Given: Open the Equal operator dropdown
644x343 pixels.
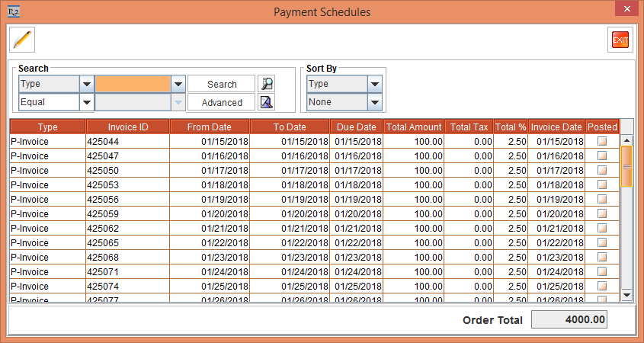Looking at the screenshot, I should [x=87, y=102].
